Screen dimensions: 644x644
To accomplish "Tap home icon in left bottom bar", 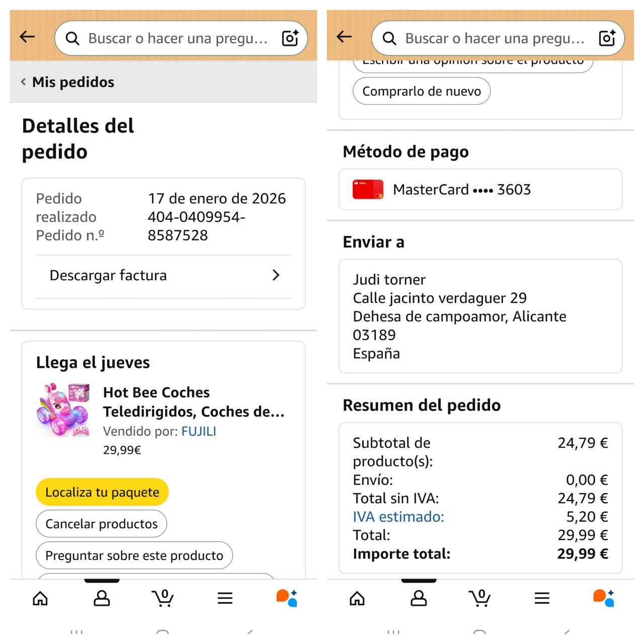I will (x=40, y=598).
